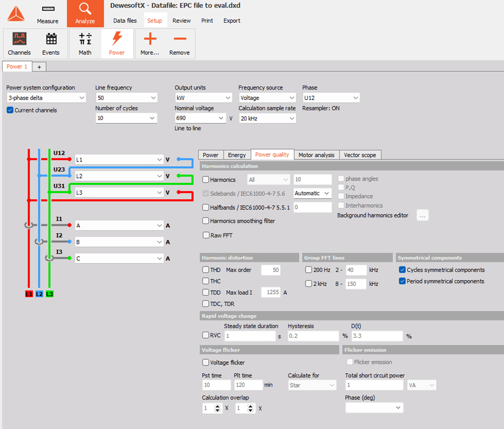Image resolution: width=504 pixels, height=429 pixels.
Task: Open Background harmonics editor ellipsis button
Action: pos(422,215)
